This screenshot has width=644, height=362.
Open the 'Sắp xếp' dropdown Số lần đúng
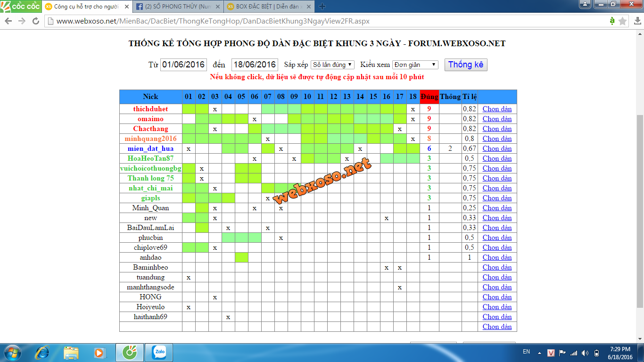click(x=332, y=65)
